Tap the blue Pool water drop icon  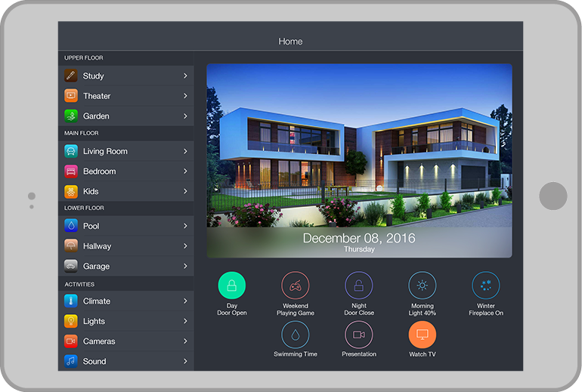[x=70, y=226]
